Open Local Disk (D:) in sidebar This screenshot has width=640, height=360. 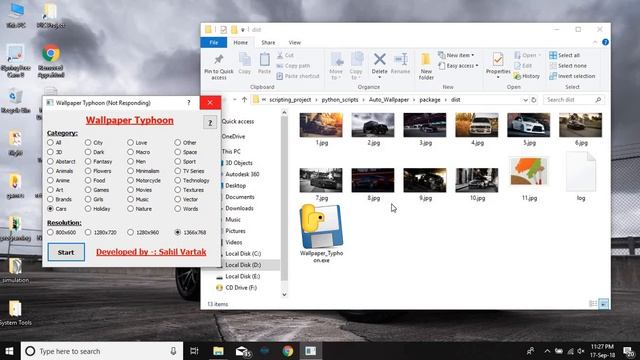pos(243,265)
